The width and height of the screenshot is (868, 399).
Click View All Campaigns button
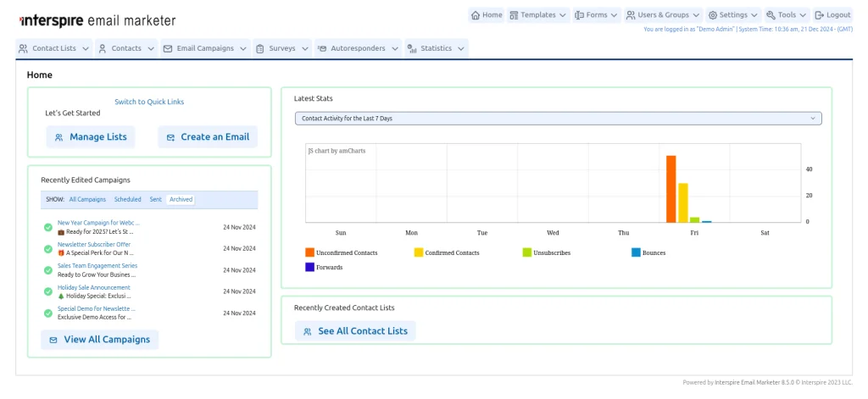[100, 340]
